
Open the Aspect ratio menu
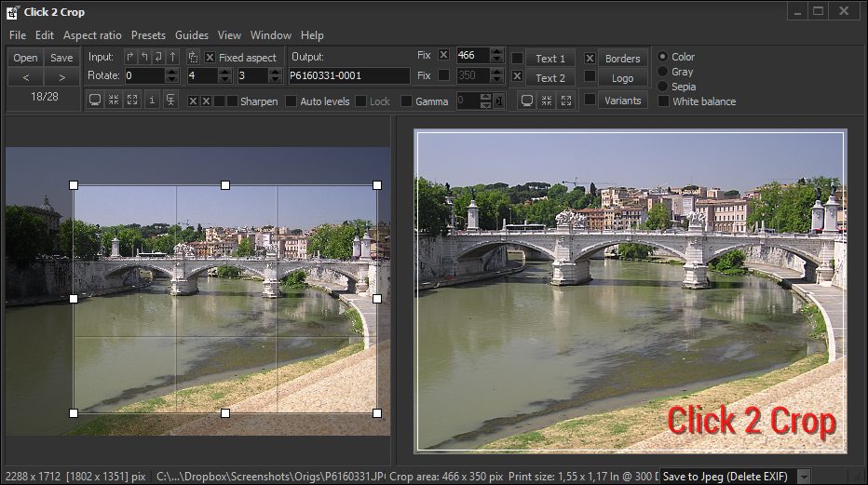(x=92, y=35)
